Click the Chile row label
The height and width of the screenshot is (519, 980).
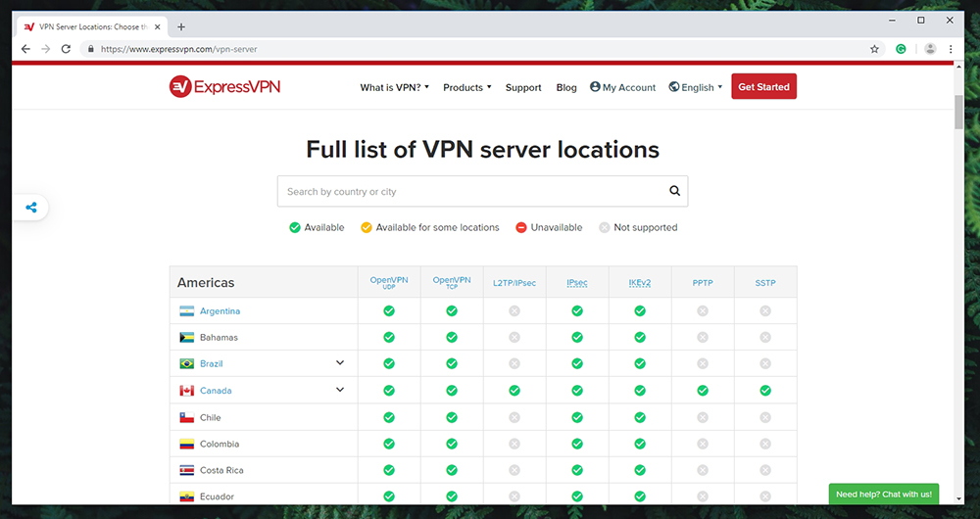210,417
